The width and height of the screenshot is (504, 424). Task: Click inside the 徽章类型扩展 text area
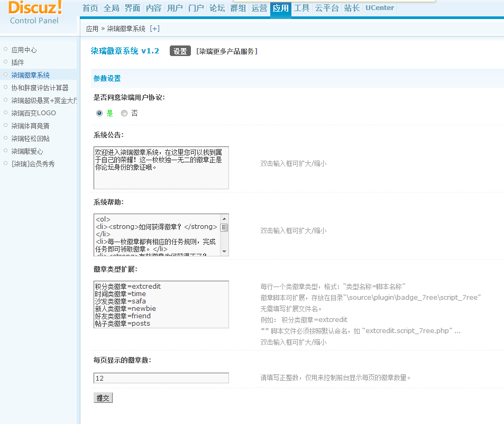point(161,305)
